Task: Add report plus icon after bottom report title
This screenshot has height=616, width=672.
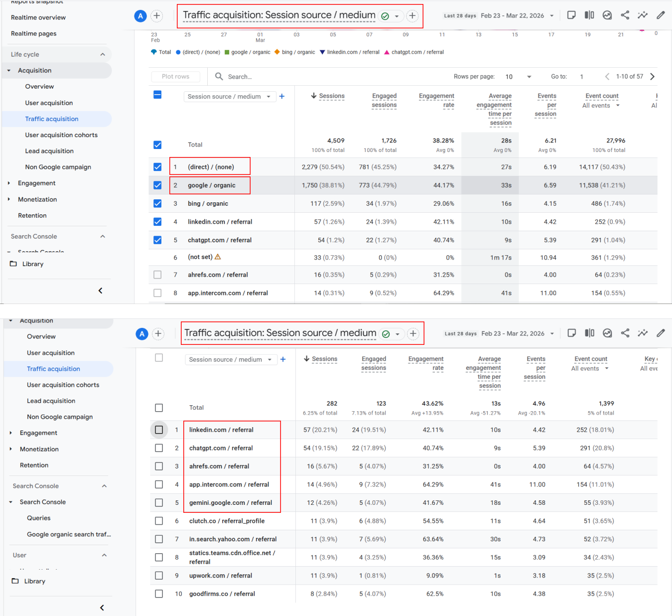Action: click(413, 334)
